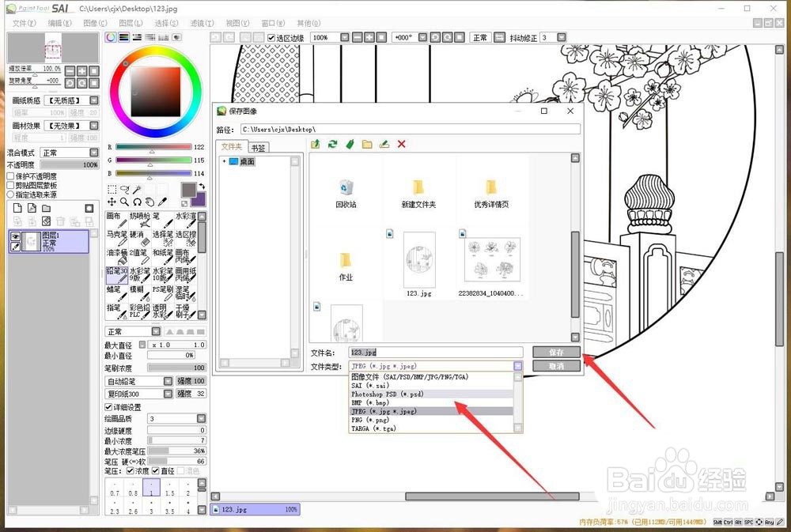Choose PNG (*.png) from file type list
The width and height of the screenshot is (791, 532).
[431, 420]
